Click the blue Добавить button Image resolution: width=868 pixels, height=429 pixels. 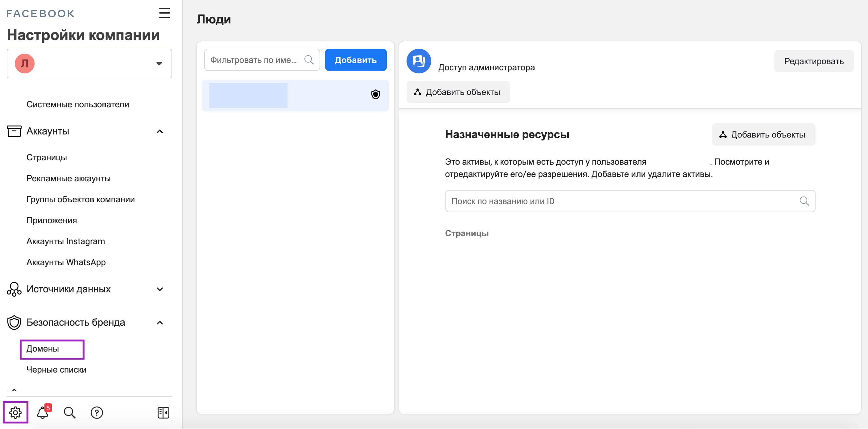coord(355,60)
